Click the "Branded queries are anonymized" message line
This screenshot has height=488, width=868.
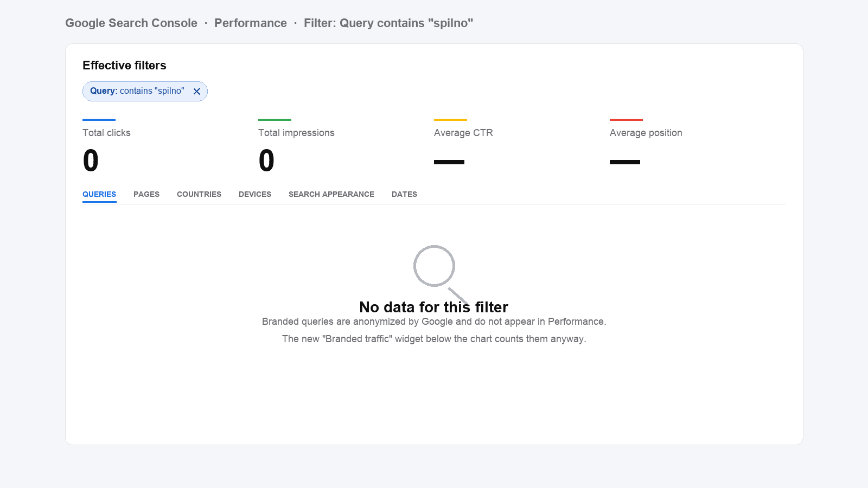[x=434, y=322]
